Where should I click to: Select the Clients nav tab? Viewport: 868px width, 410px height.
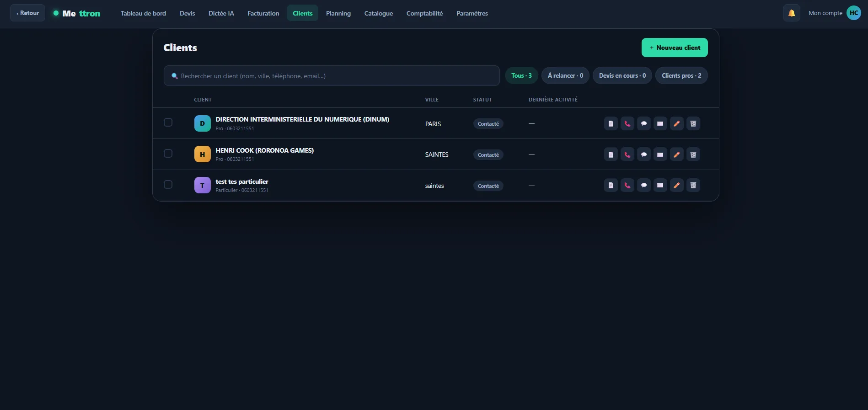(302, 13)
